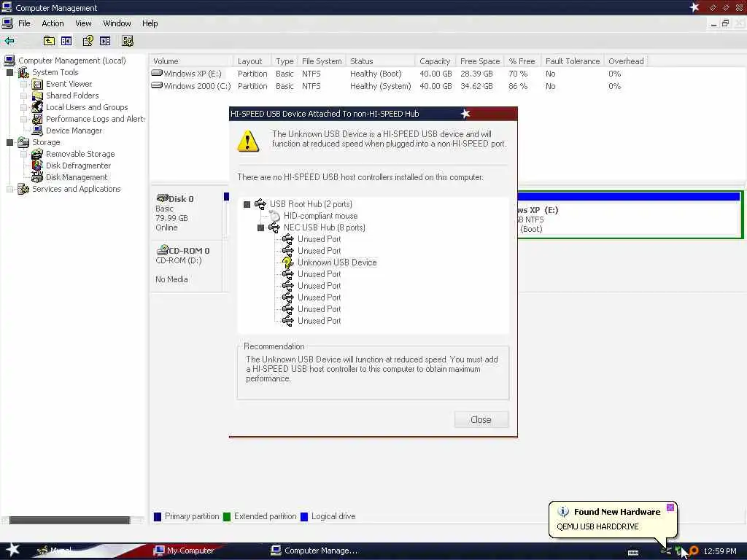Image resolution: width=747 pixels, height=560 pixels.
Task: Click the clock showing 12:59 PM
Action: click(x=720, y=551)
